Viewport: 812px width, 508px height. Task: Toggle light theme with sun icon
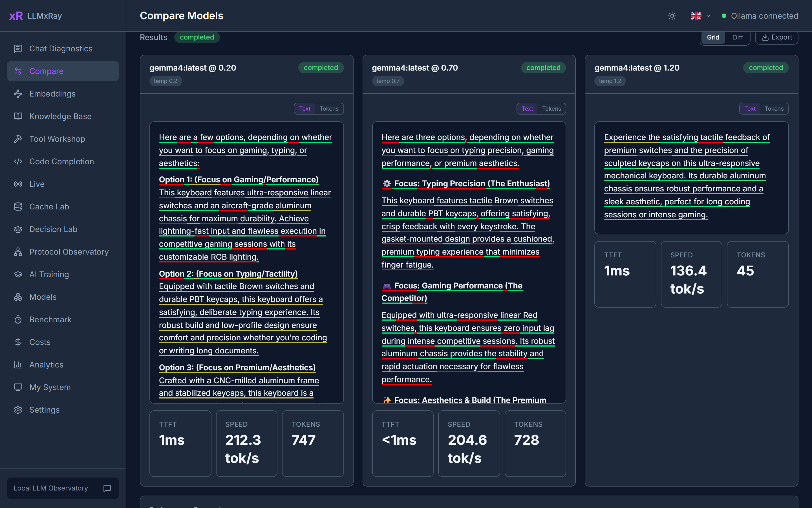pyautogui.click(x=672, y=16)
